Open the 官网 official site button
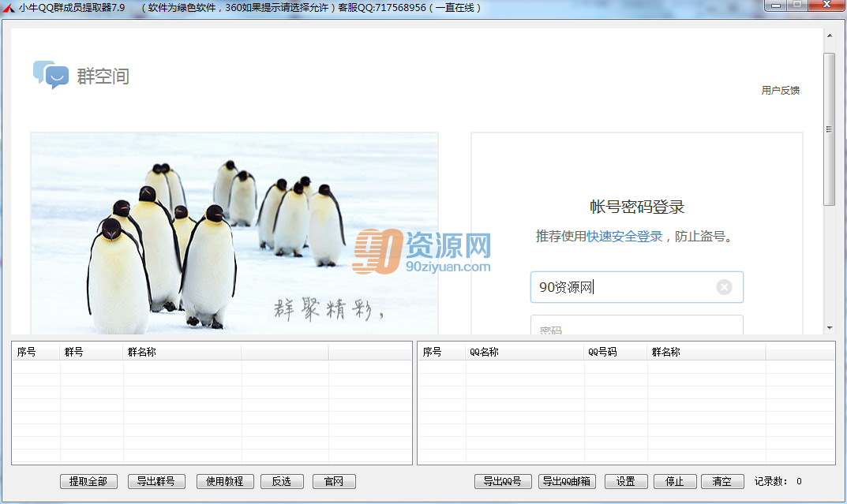 pos(334,481)
